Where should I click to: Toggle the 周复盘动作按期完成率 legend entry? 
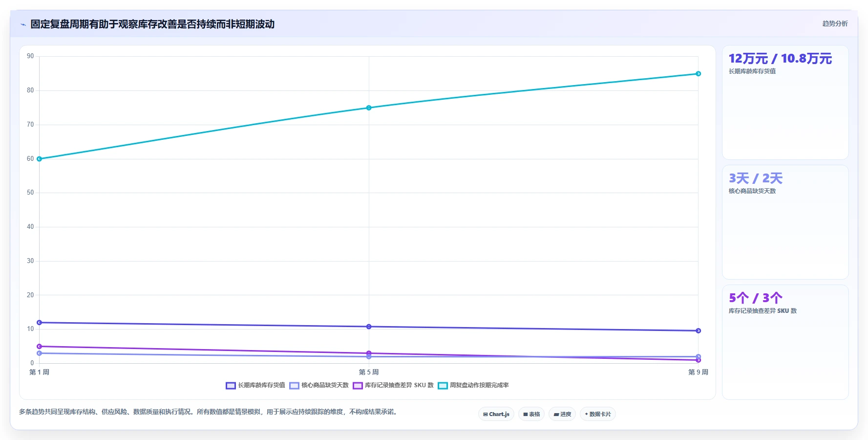pos(473,385)
